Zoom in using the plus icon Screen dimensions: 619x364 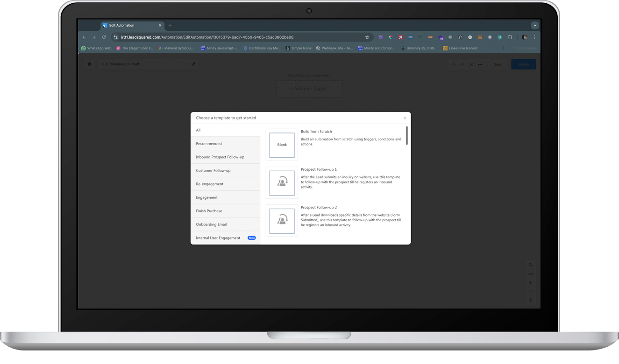530,282
